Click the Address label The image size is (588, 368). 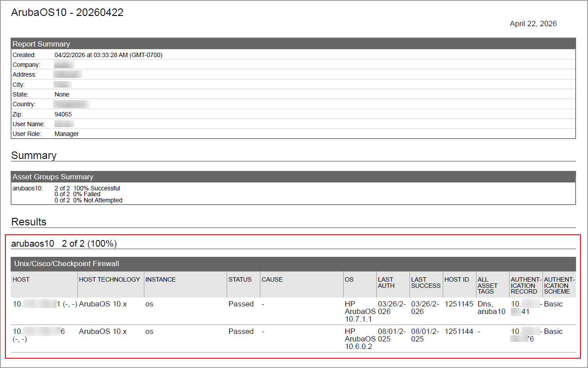[x=24, y=75]
